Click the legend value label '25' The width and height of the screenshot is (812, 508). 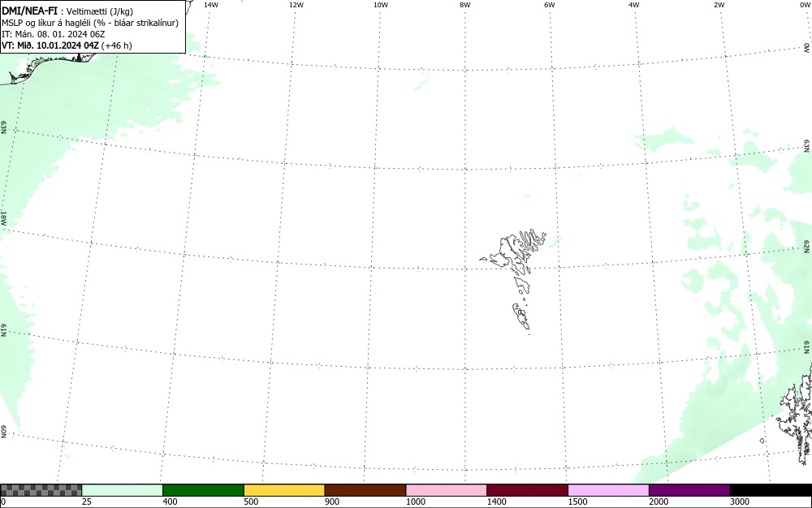87,502
